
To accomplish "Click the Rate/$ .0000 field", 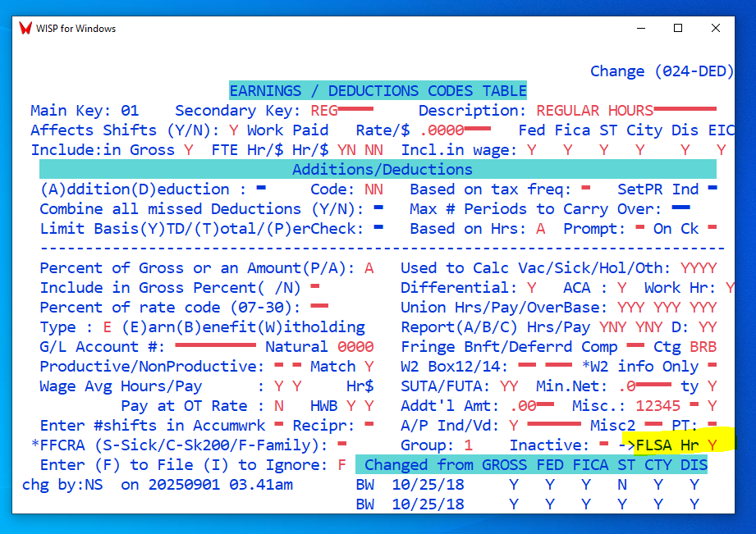I will tap(455, 130).
